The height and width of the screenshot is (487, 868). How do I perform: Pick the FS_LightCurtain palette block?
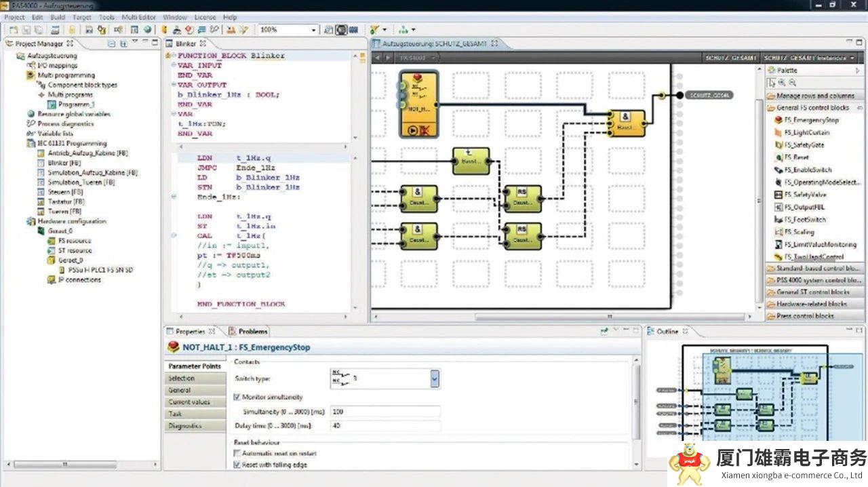tap(806, 133)
